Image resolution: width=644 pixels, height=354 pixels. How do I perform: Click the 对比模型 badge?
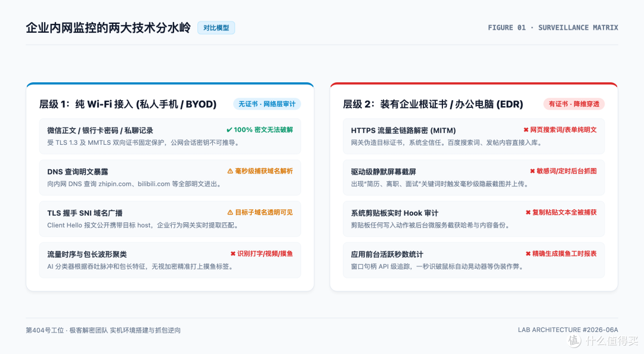216,28
